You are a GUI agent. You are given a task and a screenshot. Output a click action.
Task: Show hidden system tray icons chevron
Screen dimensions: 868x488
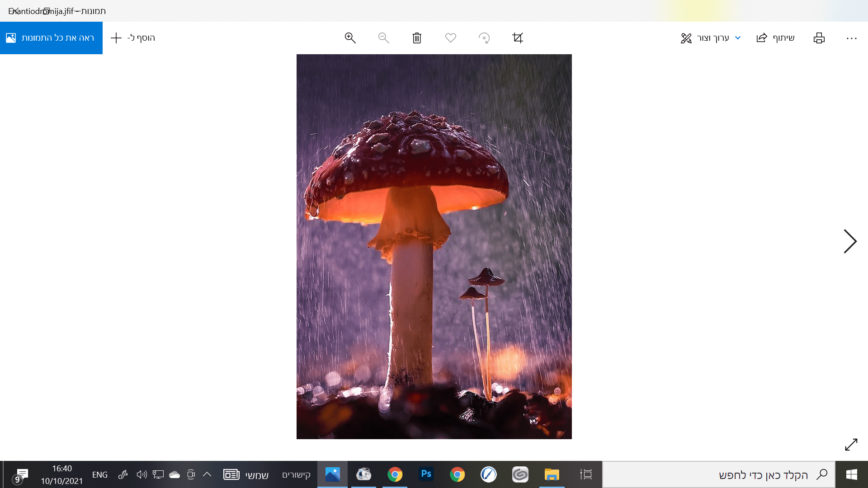pyautogui.click(x=207, y=474)
